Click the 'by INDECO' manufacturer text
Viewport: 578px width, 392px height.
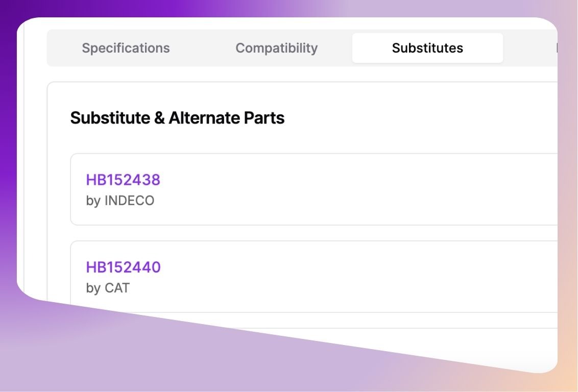point(120,201)
